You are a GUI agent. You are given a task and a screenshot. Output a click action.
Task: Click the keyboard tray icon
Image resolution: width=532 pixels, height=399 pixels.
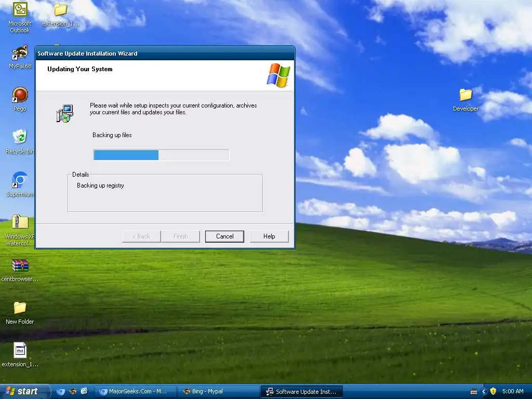pyautogui.click(x=474, y=392)
